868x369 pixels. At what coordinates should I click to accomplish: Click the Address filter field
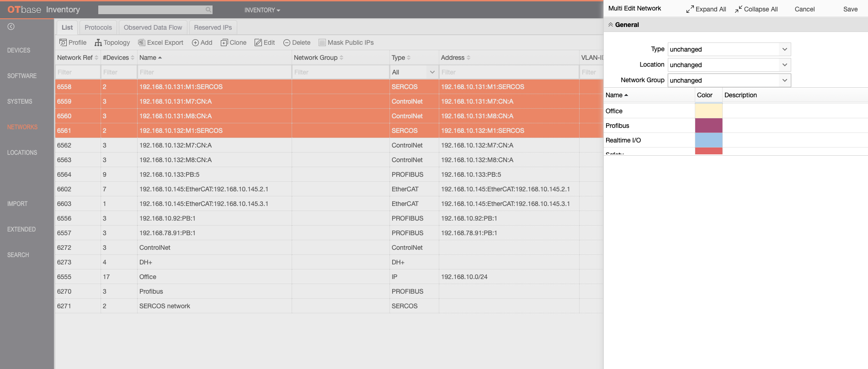click(x=509, y=72)
